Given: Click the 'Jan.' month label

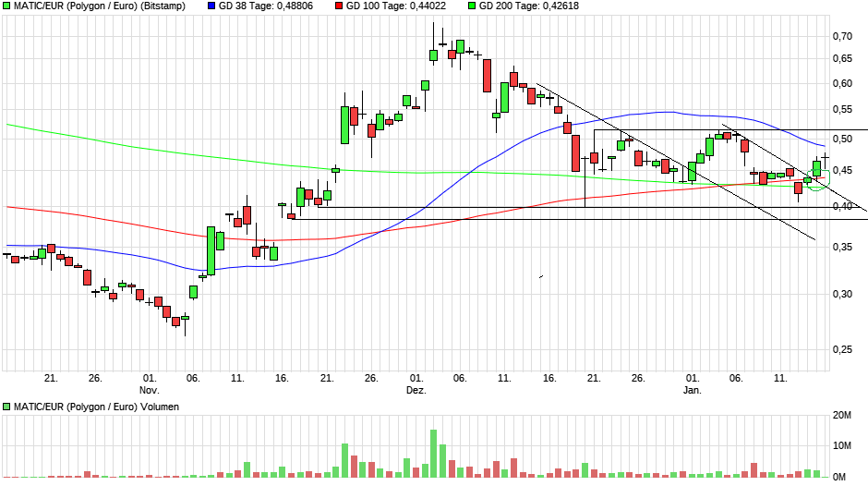Looking at the screenshot, I should click(692, 390).
